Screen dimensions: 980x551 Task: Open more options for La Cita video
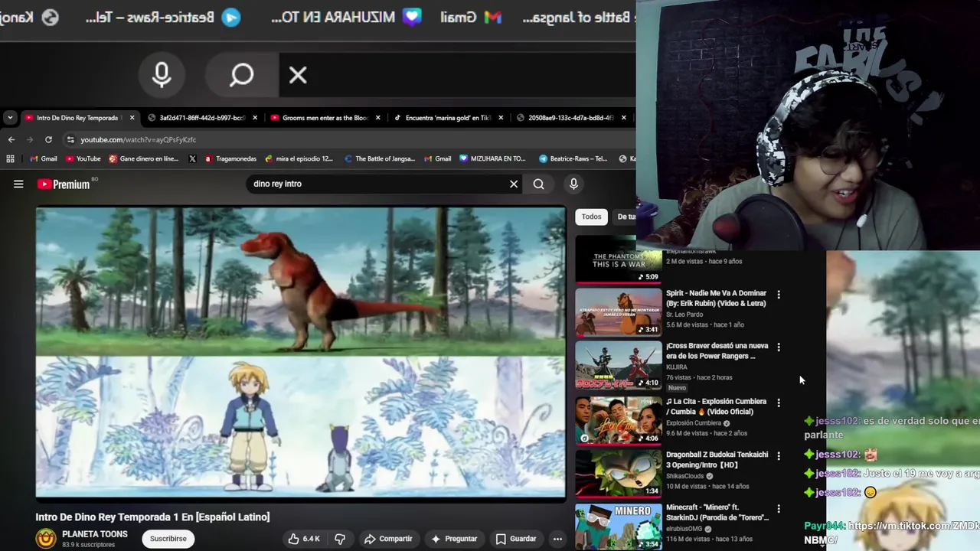click(x=779, y=403)
